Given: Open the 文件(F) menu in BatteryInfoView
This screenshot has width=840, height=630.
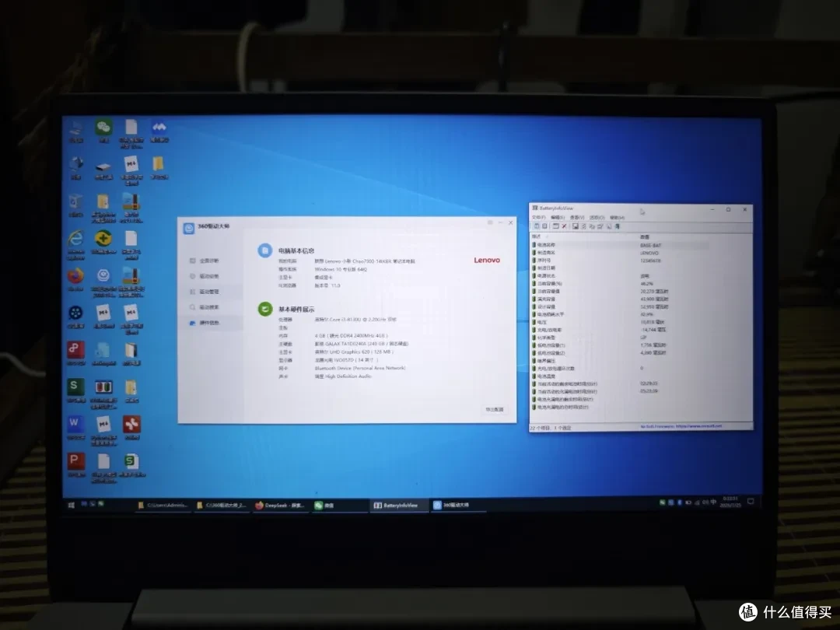Looking at the screenshot, I should [538, 218].
